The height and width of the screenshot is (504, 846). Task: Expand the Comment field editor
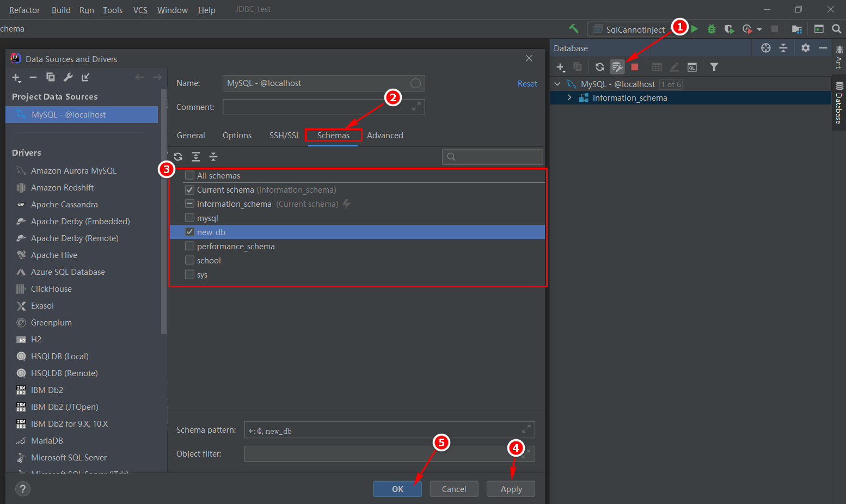click(416, 106)
